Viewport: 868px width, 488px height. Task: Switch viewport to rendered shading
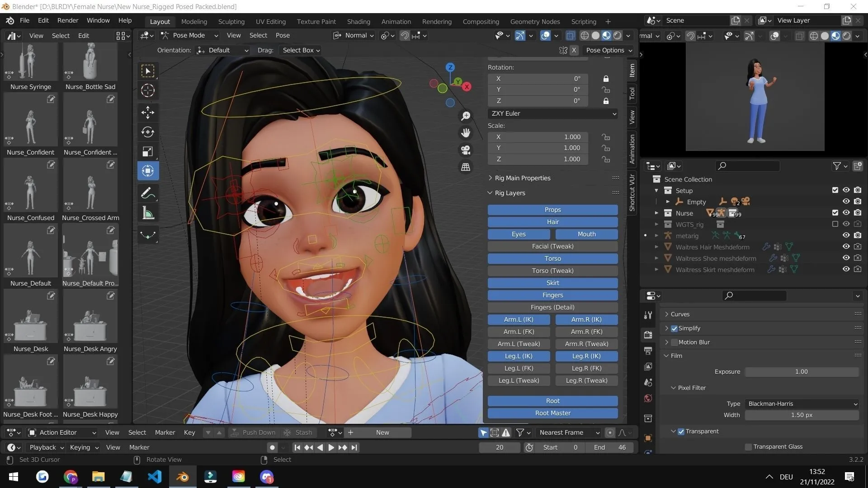click(617, 36)
